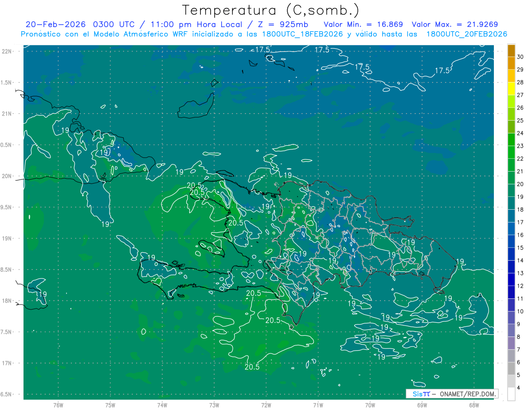The image size is (532, 411).
Task: Click the 20 label on the color scale
Action: 520,184
